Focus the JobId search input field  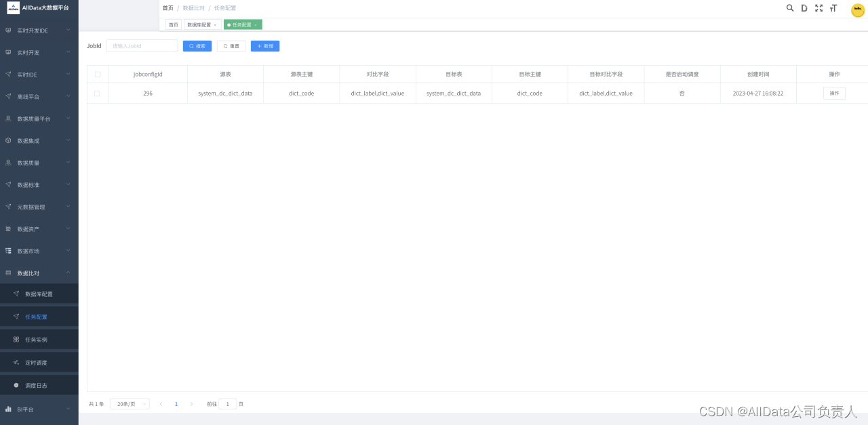(x=142, y=46)
